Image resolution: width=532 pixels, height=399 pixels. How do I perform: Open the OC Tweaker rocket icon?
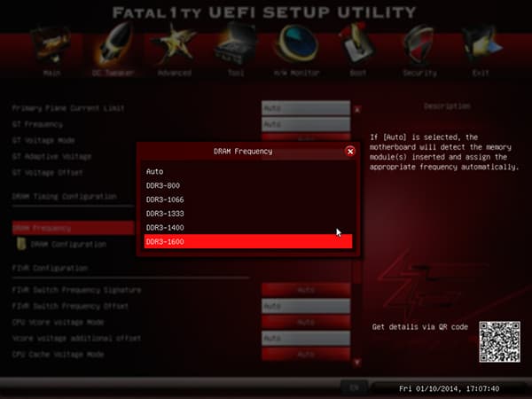coord(113,44)
